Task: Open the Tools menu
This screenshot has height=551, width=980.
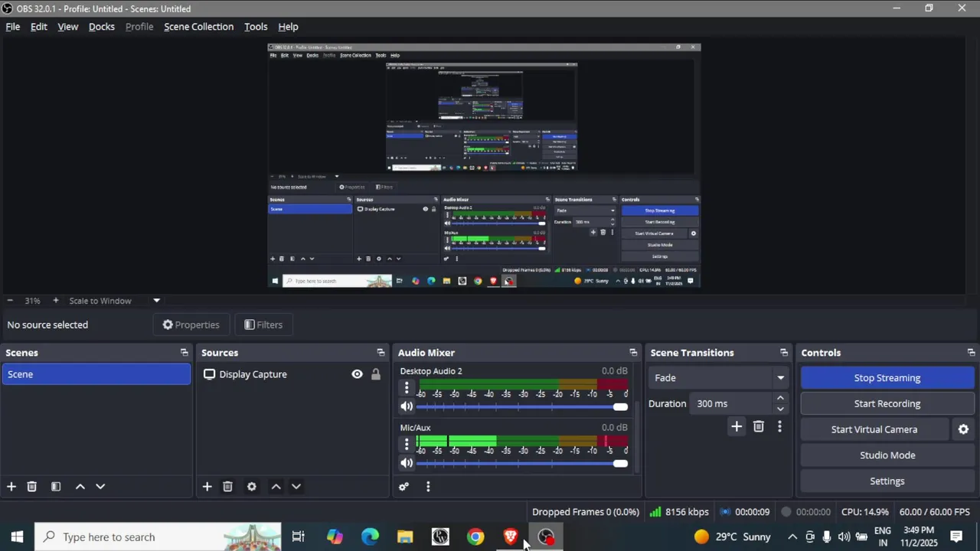Action: click(x=256, y=27)
